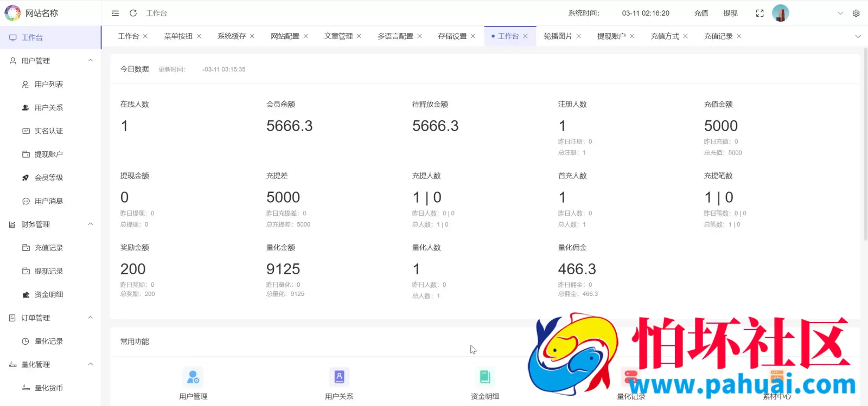
Task: Close the active 工作台 tab
Action: (x=526, y=36)
